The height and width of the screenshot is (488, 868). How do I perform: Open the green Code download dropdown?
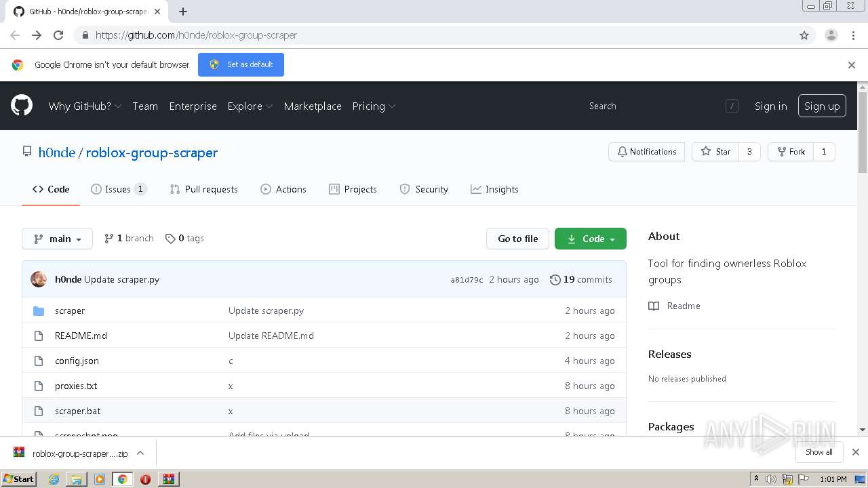[x=591, y=239]
